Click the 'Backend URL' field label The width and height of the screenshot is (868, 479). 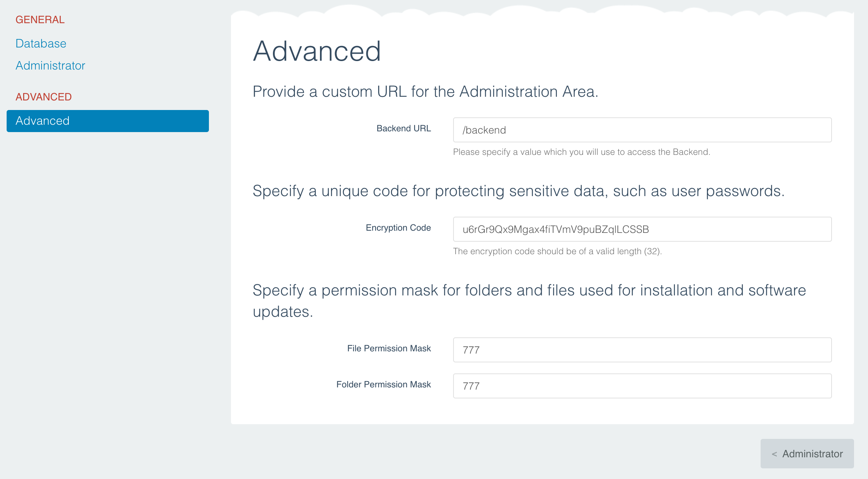pos(403,128)
